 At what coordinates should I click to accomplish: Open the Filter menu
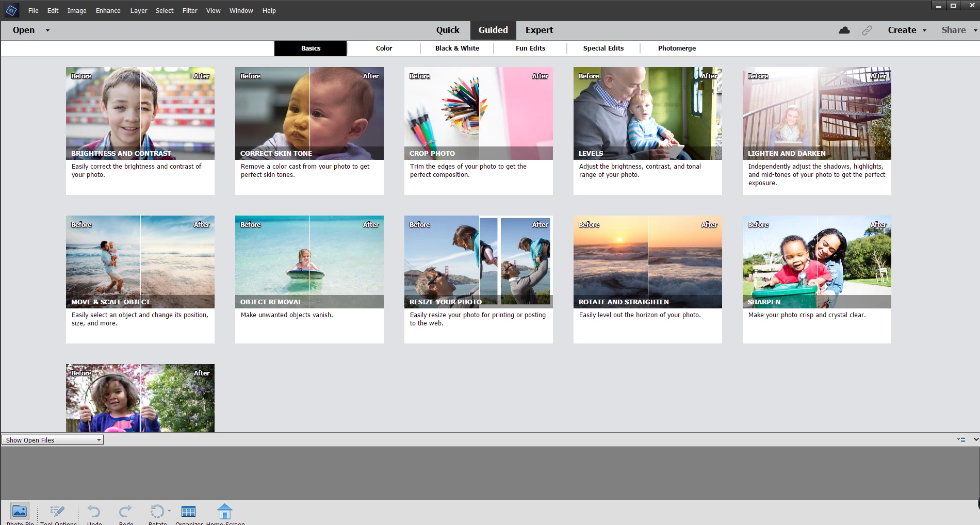190,10
